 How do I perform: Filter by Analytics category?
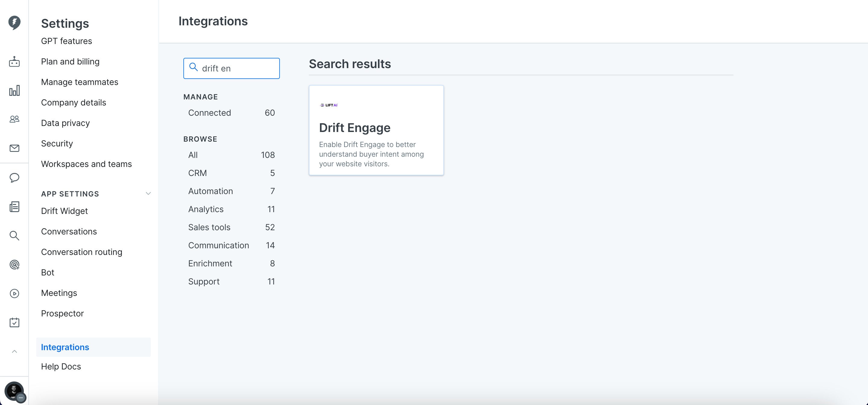click(232, 209)
